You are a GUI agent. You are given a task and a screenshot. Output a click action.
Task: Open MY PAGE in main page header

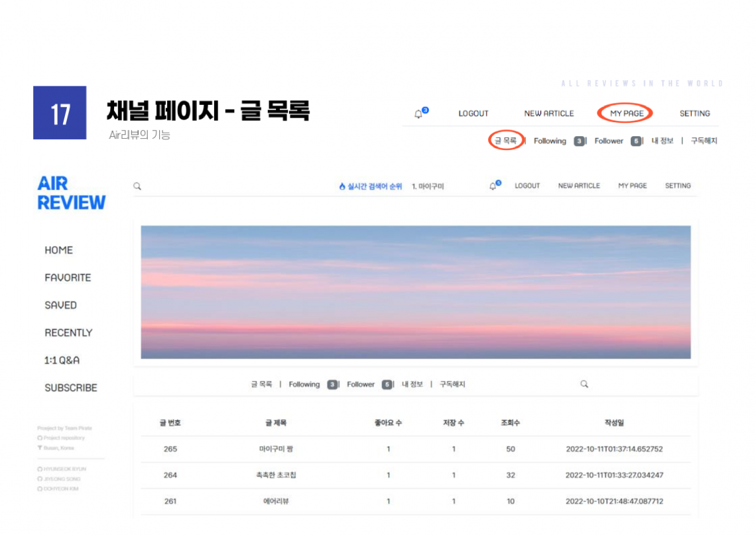point(632,186)
